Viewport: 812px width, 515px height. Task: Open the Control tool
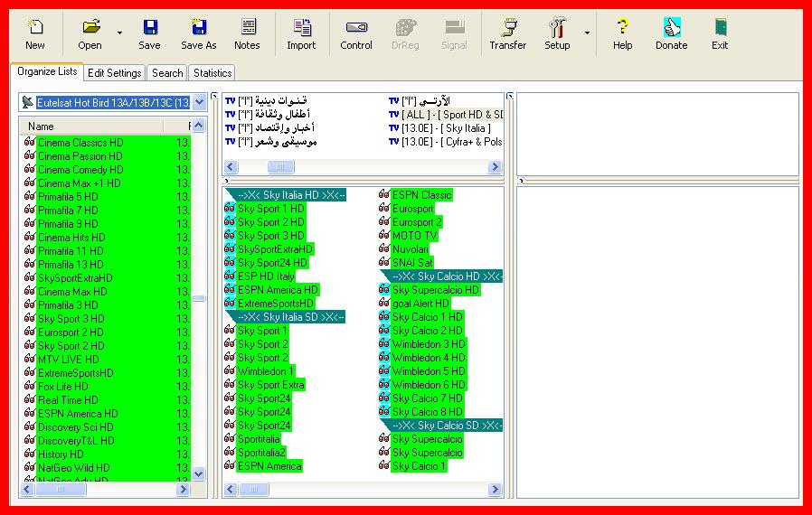pos(356,34)
